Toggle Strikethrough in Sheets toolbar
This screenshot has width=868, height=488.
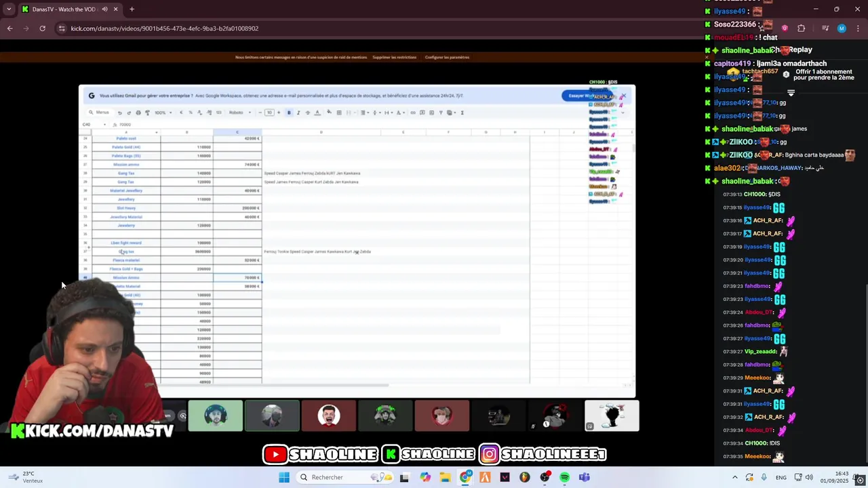pyautogui.click(x=308, y=113)
